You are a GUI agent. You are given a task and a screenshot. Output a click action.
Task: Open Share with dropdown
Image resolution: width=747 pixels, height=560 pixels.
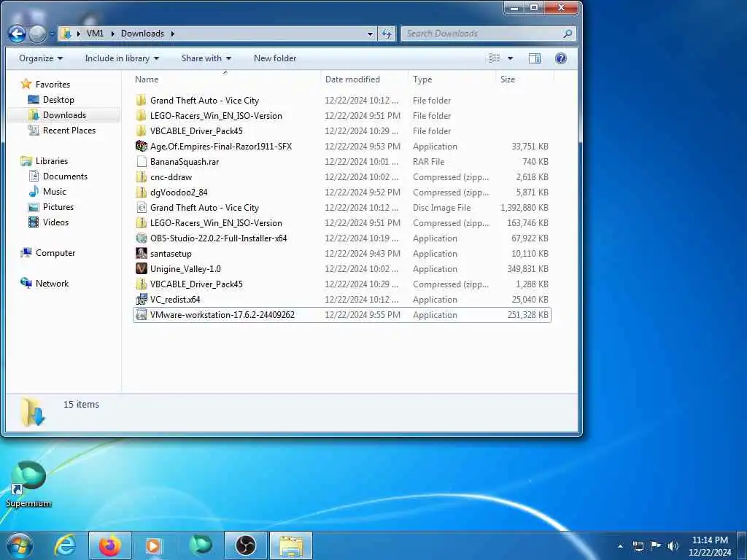pos(206,58)
